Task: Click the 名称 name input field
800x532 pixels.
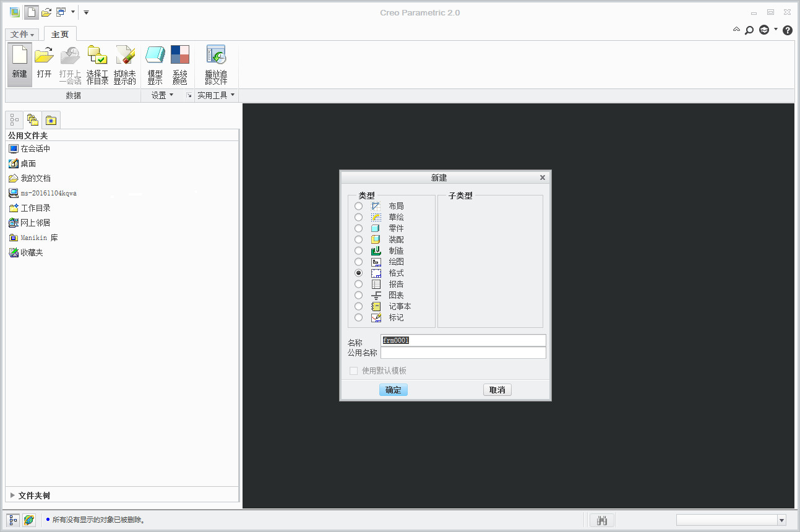Action: tap(463, 340)
